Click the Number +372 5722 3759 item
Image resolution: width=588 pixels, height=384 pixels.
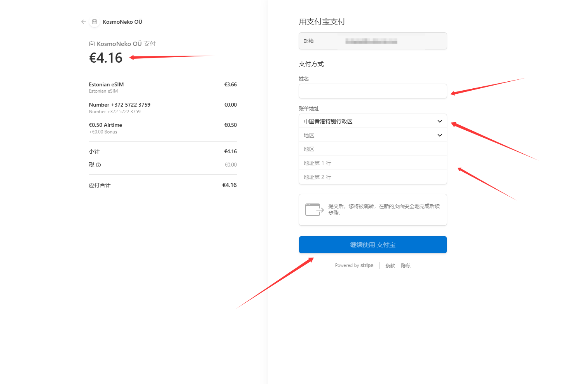point(119,105)
